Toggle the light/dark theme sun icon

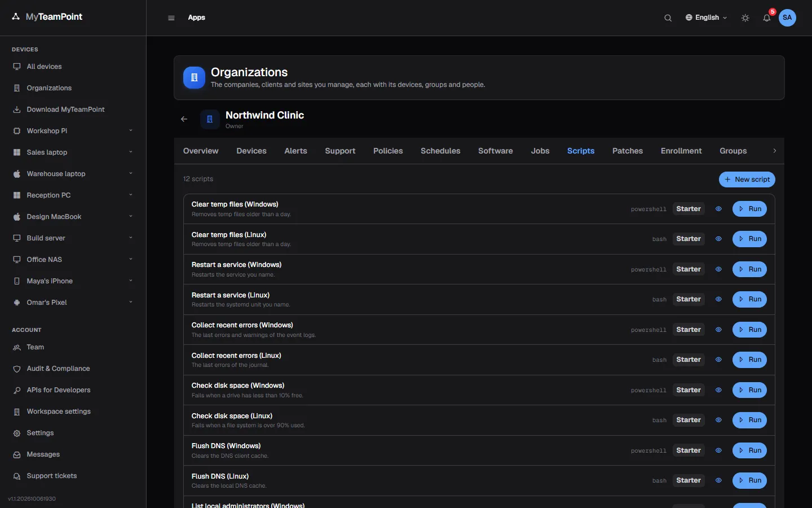point(745,17)
